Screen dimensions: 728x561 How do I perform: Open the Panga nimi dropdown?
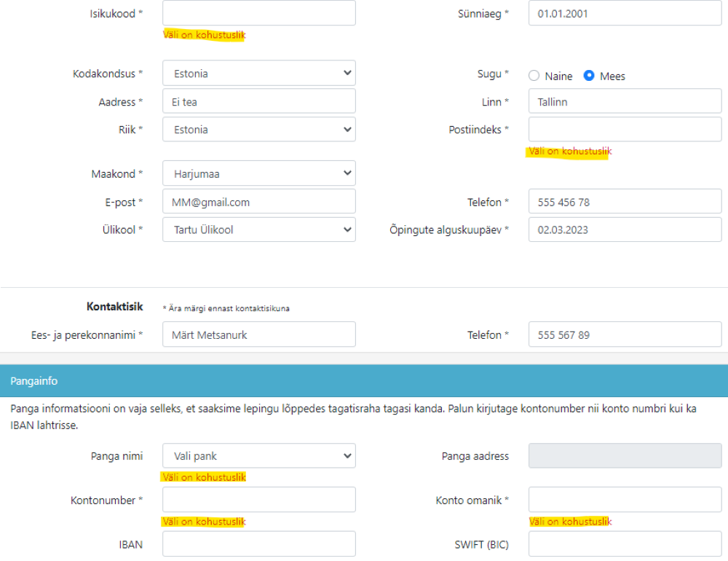click(x=258, y=456)
